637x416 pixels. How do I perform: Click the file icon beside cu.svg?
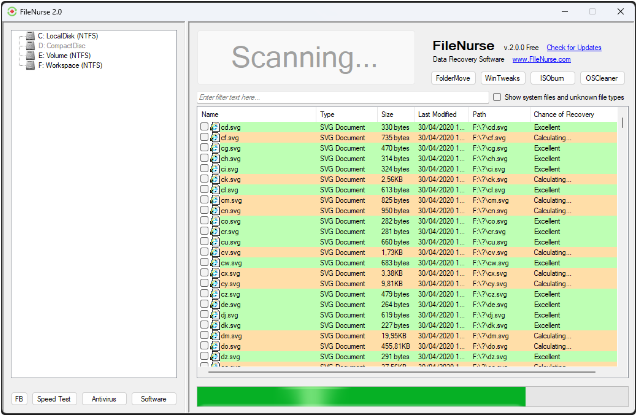[x=215, y=242]
